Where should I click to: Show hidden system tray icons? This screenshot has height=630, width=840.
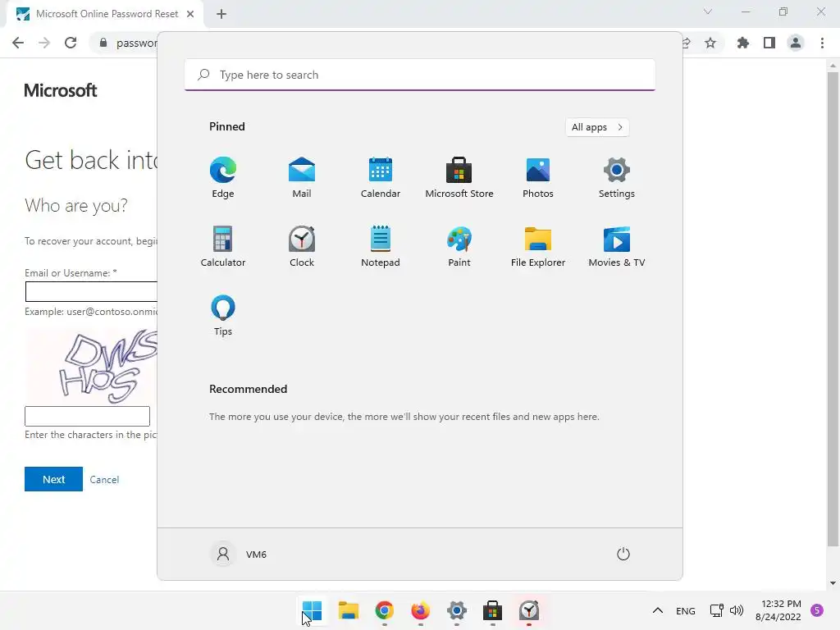click(658, 610)
